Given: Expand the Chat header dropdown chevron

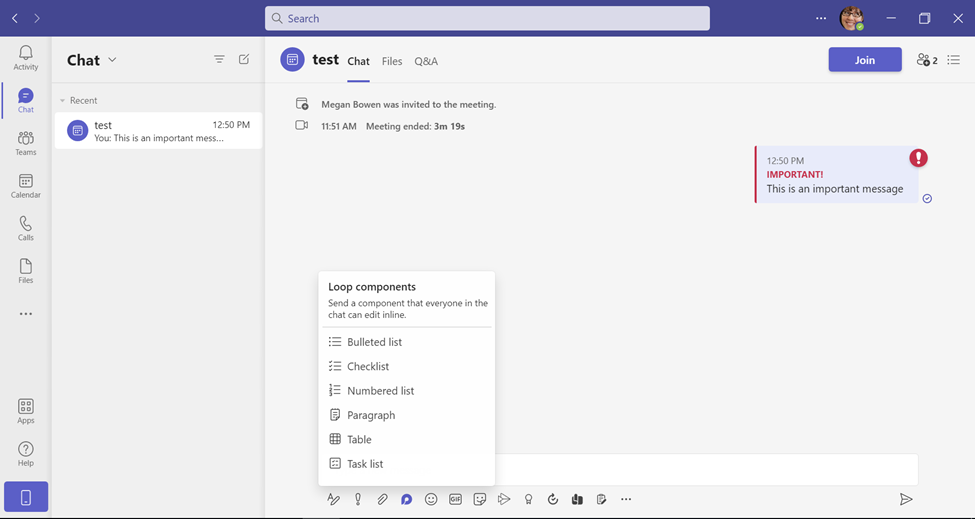Looking at the screenshot, I should coord(112,60).
